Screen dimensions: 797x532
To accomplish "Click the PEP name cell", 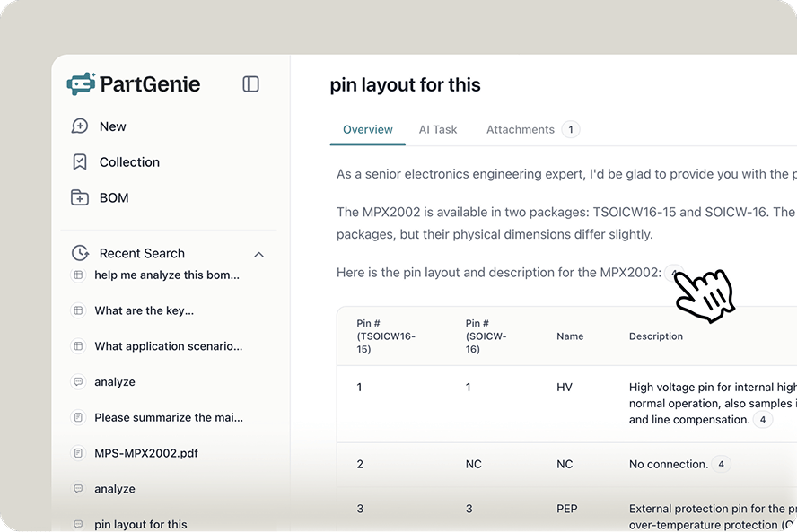I will 566,509.
